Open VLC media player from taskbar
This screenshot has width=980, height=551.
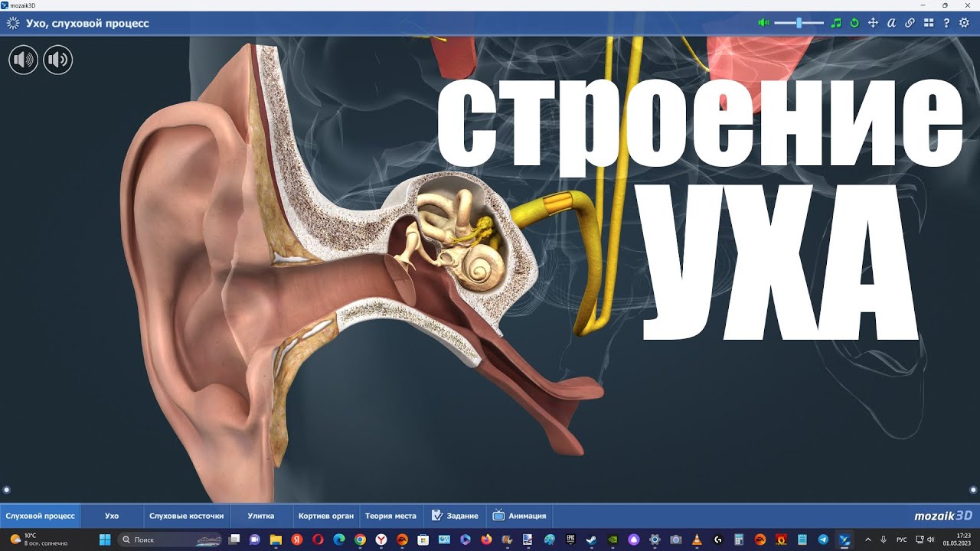pos(697,540)
